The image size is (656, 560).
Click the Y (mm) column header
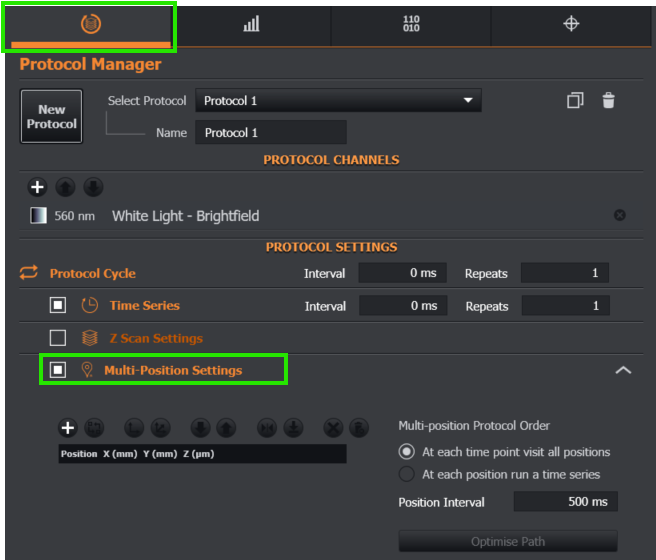(x=160, y=454)
